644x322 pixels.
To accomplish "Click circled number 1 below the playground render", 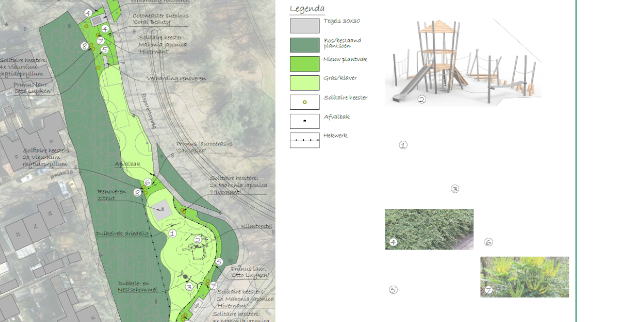I will [403, 145].
